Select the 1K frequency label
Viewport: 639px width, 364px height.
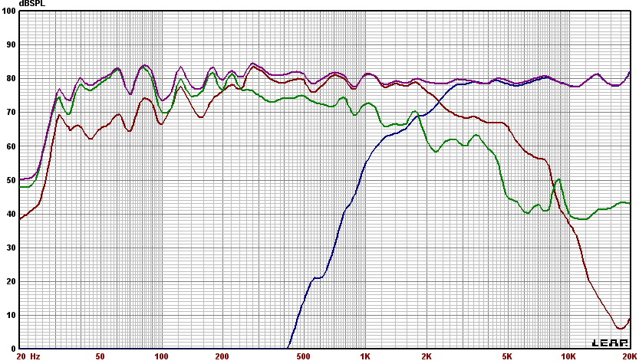(365, 356)
